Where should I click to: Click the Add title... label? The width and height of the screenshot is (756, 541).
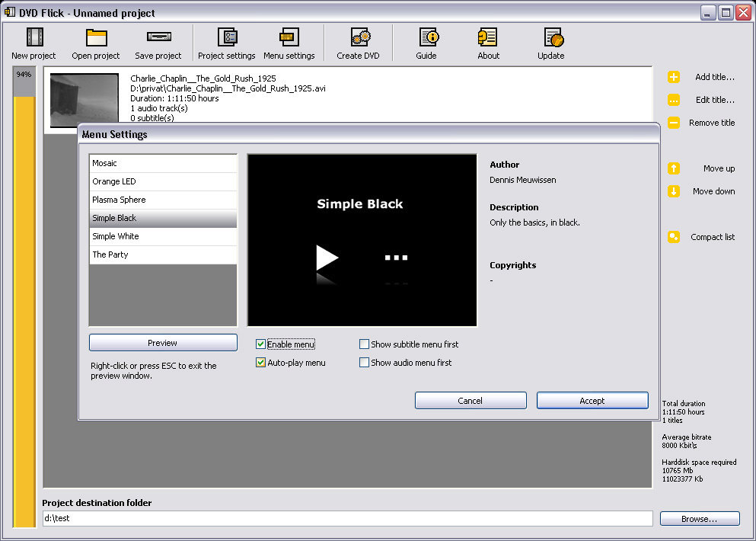[x=715, y=77]
